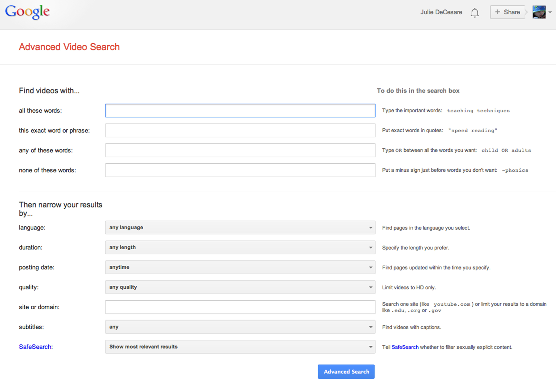Focus the 'all these words' field
Viewport: 556px width, 392px height.
(240, 111)
